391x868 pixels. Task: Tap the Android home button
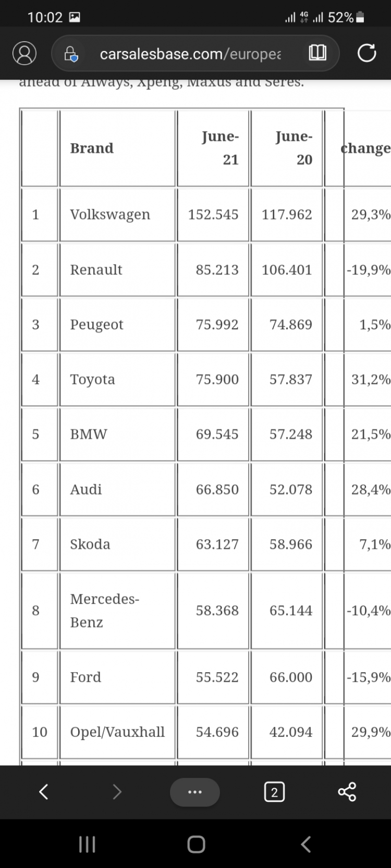196,845
